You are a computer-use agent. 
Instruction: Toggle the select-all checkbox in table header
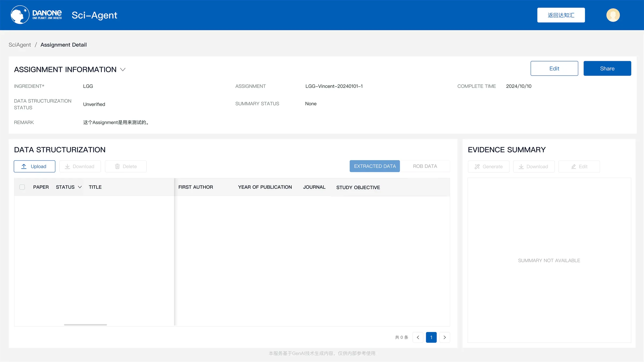pos(22,187)
